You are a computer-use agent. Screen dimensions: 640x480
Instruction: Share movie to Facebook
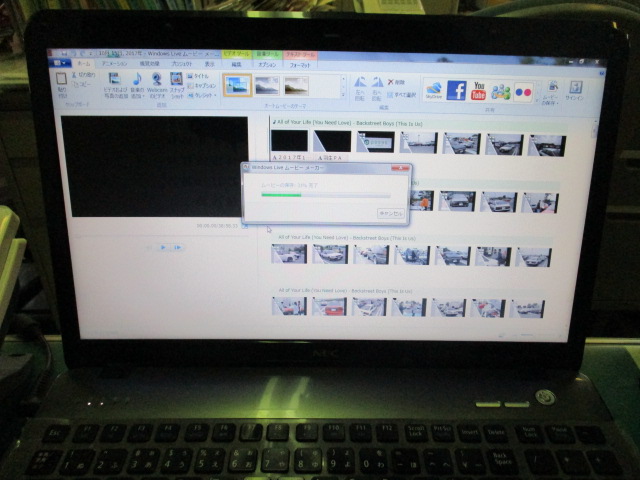tap(456, 91)
